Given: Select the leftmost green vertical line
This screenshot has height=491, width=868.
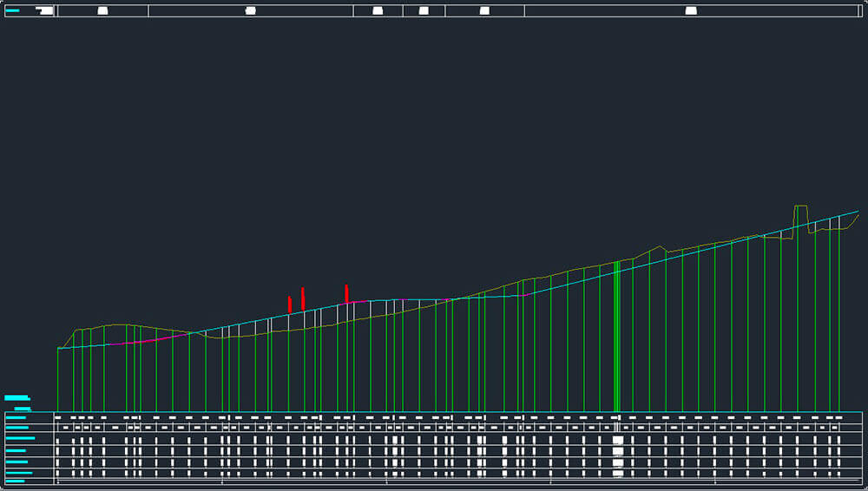Looking at the screenshot, I should point(58,379).
